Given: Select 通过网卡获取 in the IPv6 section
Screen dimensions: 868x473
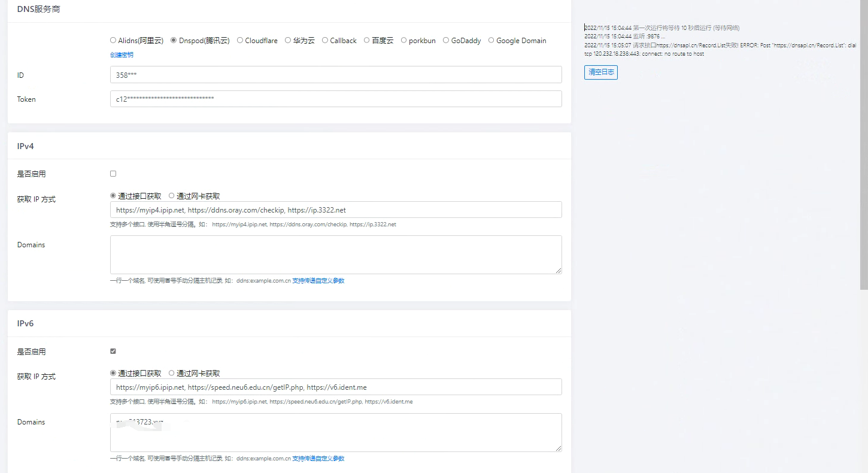Looking at the screenshot, I should point(172,372).
